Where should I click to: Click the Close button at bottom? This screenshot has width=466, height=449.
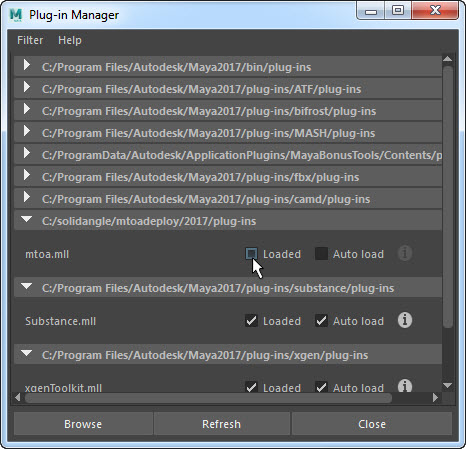[372, 424]
